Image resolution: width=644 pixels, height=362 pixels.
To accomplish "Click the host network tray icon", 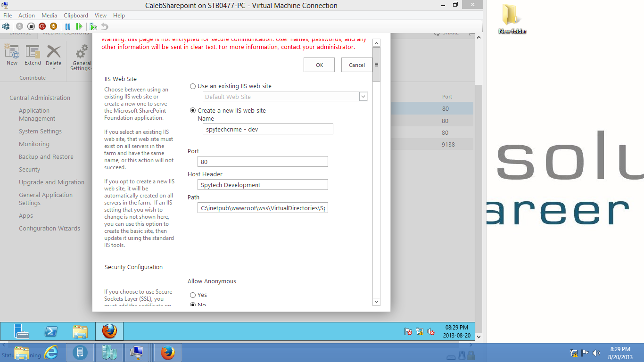I will (574, 353).
